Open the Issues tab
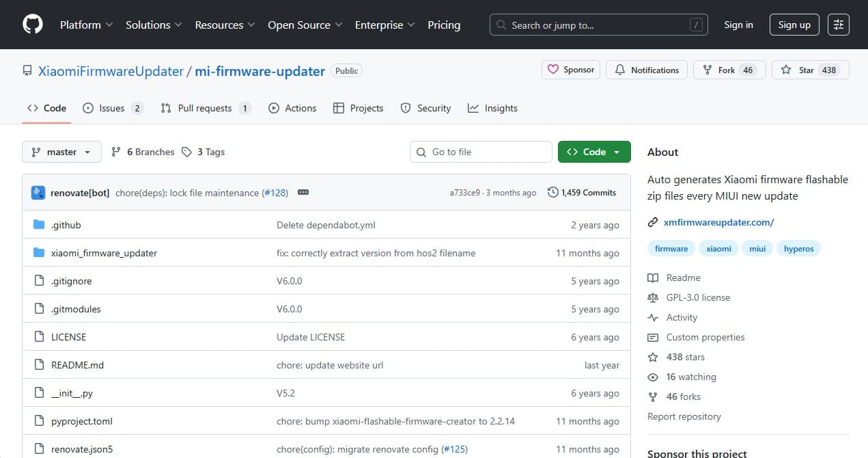This screenshot has width=868, height=458. (x=113, y=108)
